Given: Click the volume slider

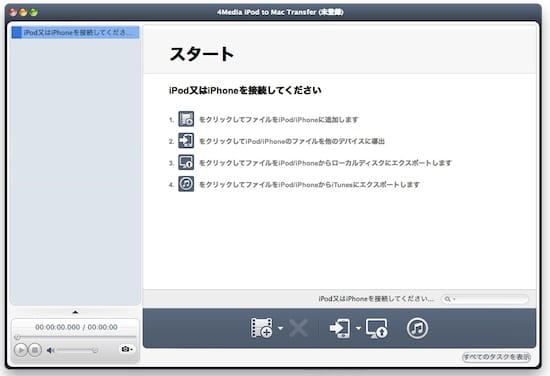Looking at the screenshot, I should pyautogui.click(x=77, y=350).
